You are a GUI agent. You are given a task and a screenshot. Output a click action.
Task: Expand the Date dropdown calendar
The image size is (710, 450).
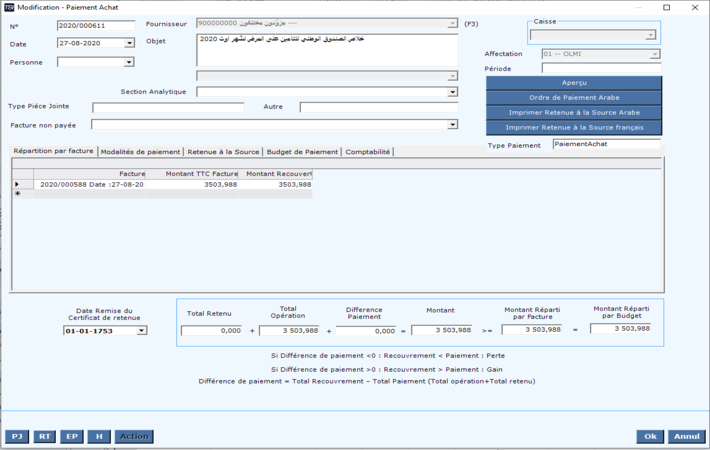(x=129, y=44)
